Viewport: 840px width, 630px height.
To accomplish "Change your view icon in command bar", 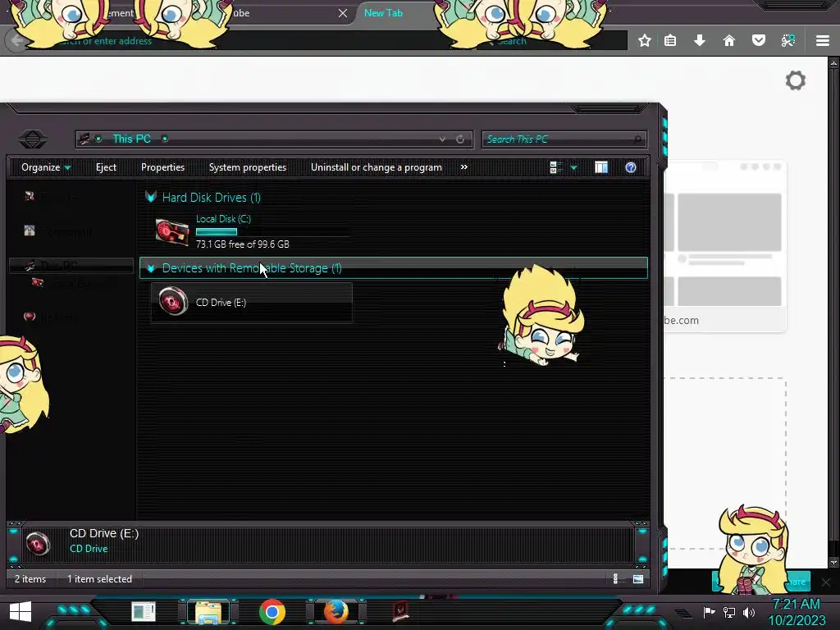I will 555,167.
